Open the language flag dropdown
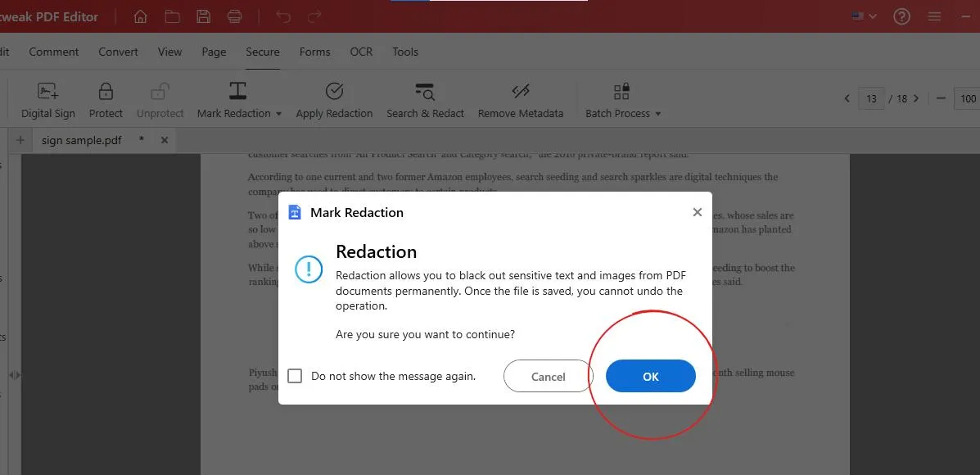The height and width of the screenshot is (475, 980). [x=864, y=16]
